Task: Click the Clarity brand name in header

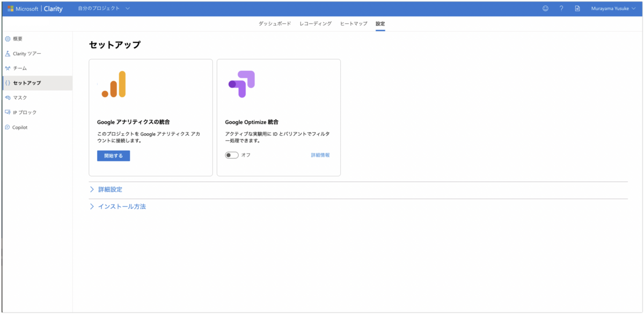Action: (x=53, y=9)
